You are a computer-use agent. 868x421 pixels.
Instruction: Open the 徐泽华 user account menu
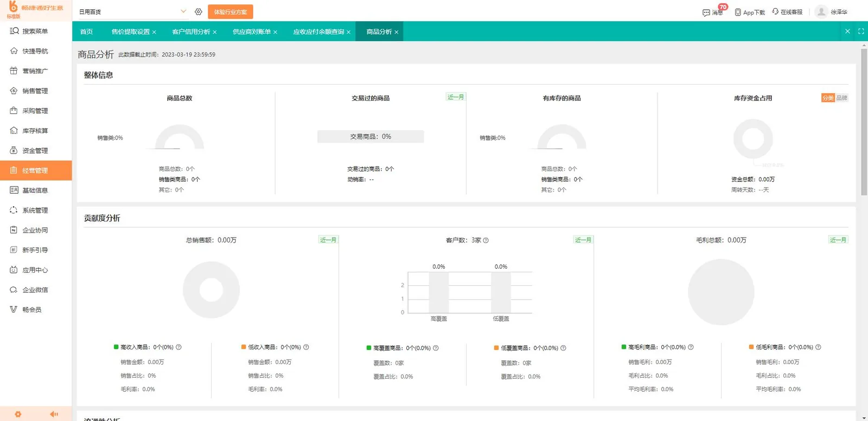(x=832, y=11)
